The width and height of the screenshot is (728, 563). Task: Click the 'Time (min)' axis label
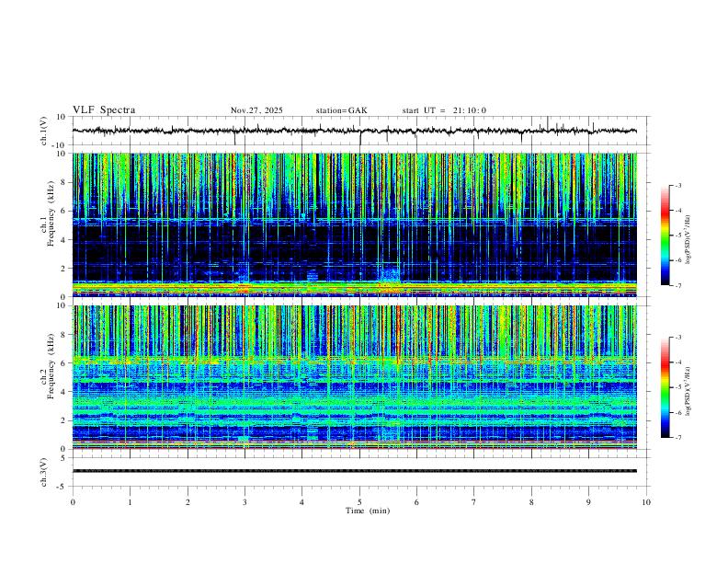pyautogui.click(x=368, y=511)
